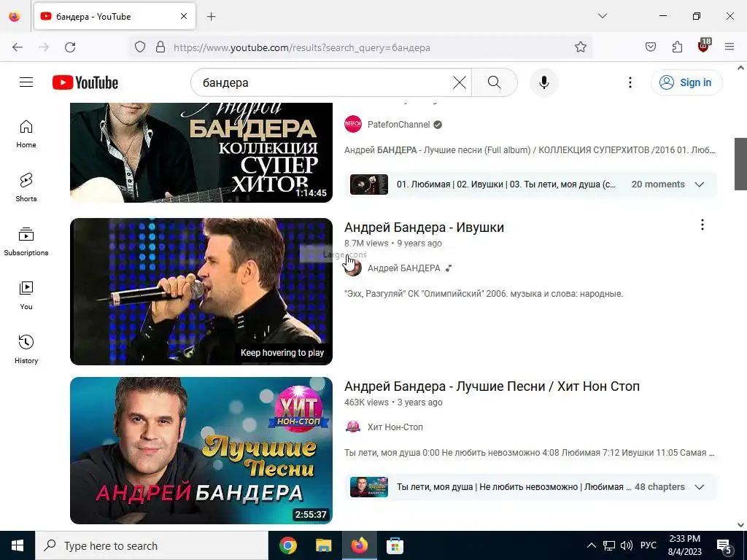
Task: Click the page vertical scrollbar thumb
Action: 740,164
